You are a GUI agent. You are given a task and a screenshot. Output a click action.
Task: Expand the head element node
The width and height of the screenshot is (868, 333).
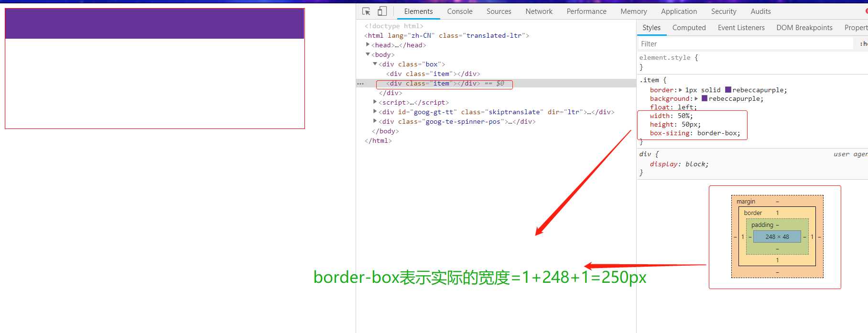click(368, 45)
